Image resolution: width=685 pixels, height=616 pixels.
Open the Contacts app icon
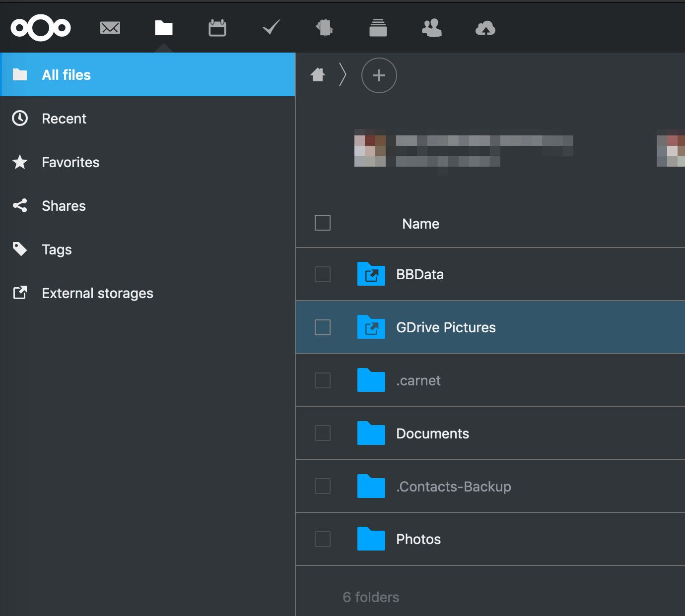(432, 28)
